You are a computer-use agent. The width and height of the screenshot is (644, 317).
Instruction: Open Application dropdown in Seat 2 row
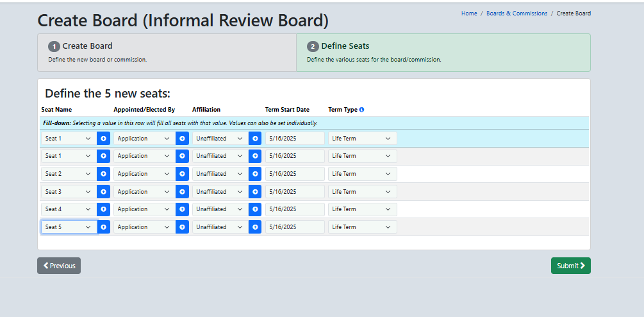pyautogui.click(x=145, y=174)
